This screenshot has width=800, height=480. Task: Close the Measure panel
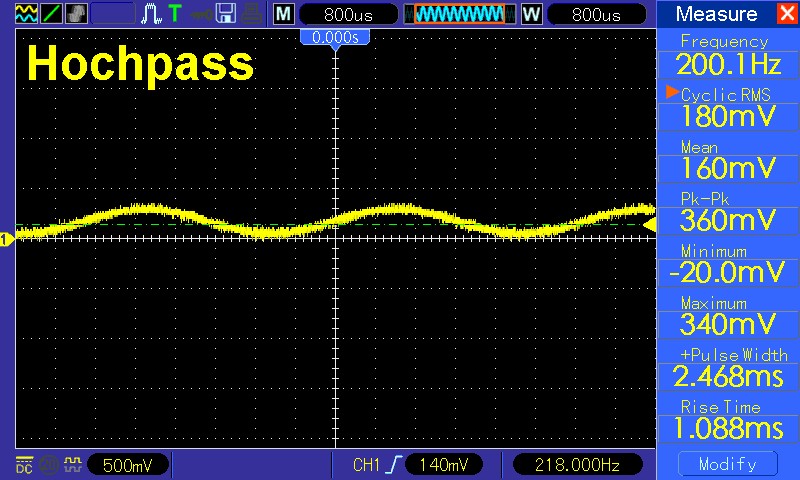pos(786,14)
